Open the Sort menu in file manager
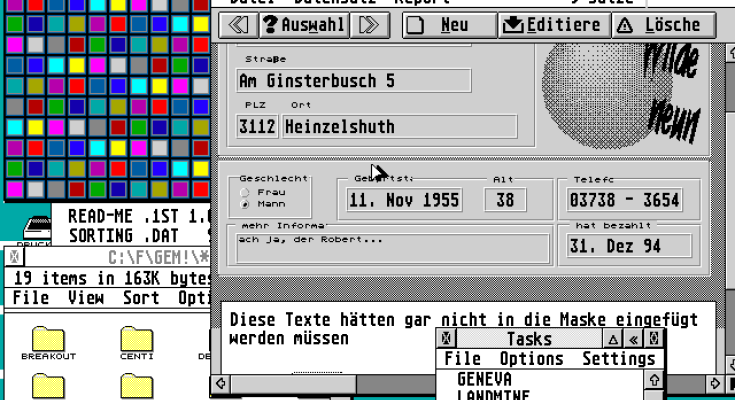Screen dimensions: 735x400 (141, 298)
